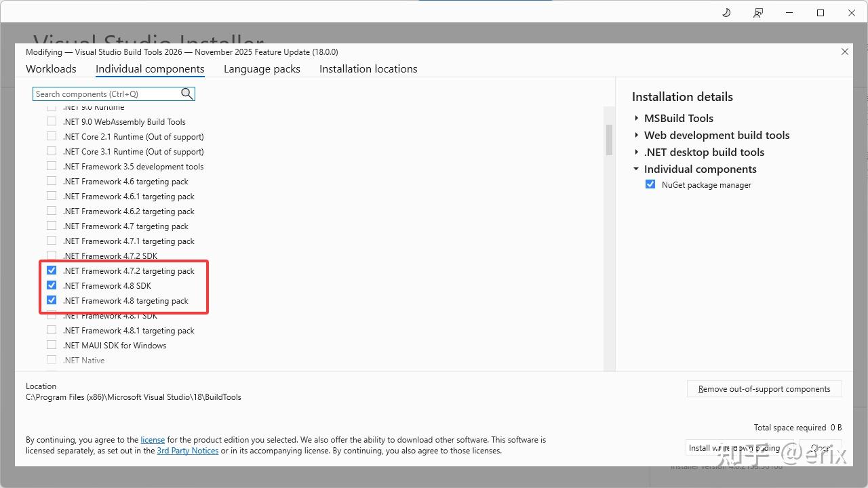Expand Web development build tools
The height and width of the screenshot is (488, 868).
(637, 135)
